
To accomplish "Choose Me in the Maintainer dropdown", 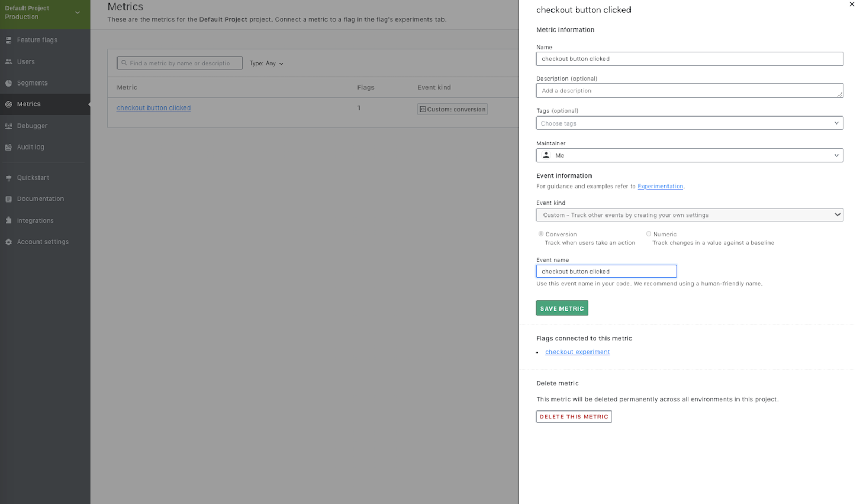I will pyautogui.click(x=689, y=155).
